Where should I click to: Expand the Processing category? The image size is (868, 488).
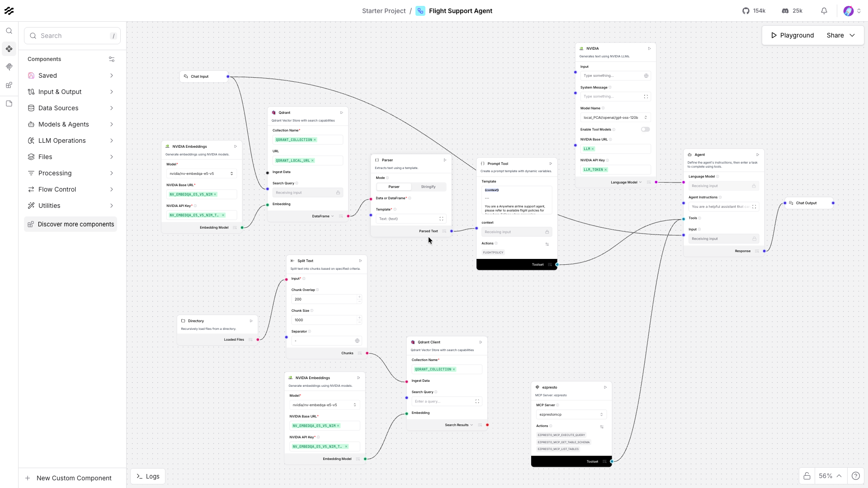pos(71,173)
